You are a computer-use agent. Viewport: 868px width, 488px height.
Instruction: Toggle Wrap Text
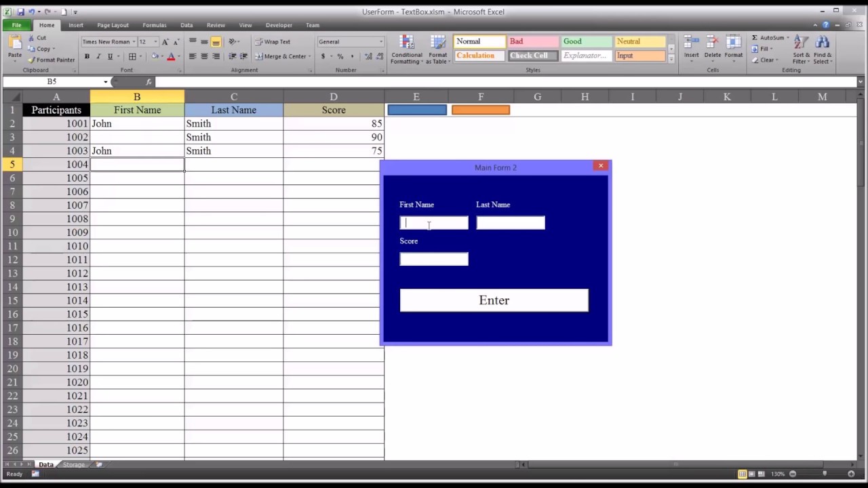point(273,42)
